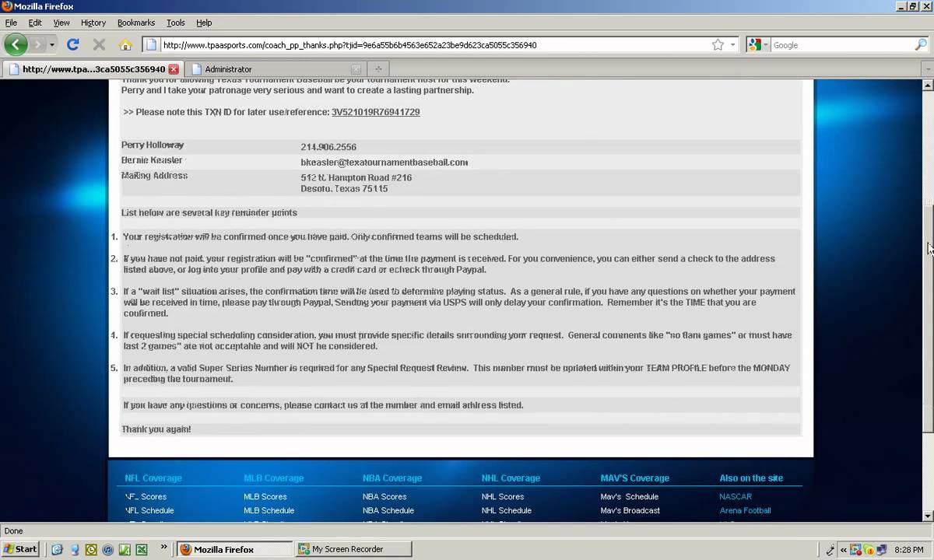Image resolution: width=934 pixels, height=560 pixels.
Task: Switch to Mozilla Firefox taskbar button
Action: coord(234,549)
